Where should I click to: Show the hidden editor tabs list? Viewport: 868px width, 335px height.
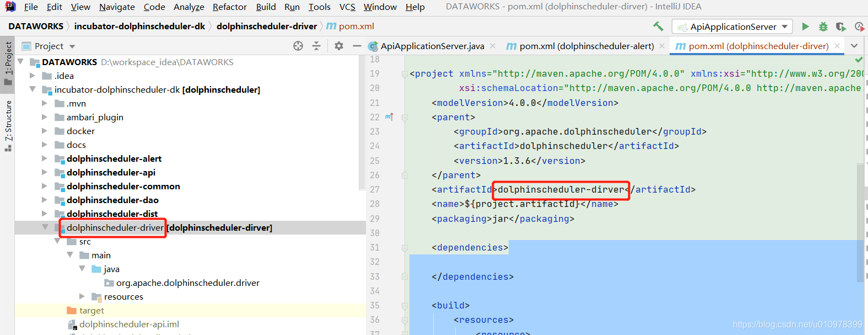click(x=854, y=46)
